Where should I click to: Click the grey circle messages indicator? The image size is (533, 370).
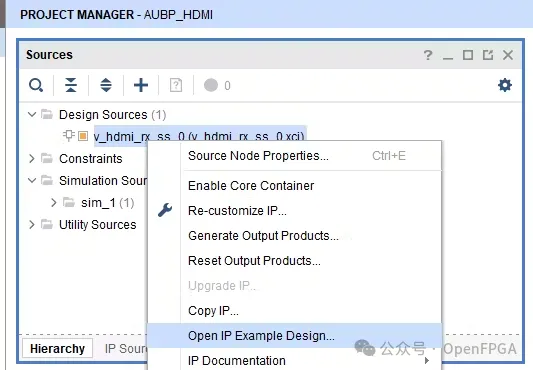(211, 85)
